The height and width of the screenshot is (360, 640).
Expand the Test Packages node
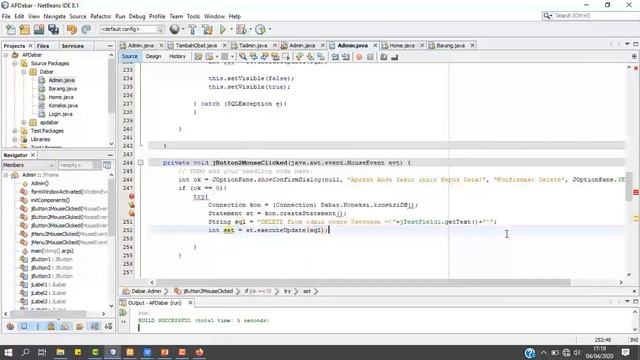[15, 131]
